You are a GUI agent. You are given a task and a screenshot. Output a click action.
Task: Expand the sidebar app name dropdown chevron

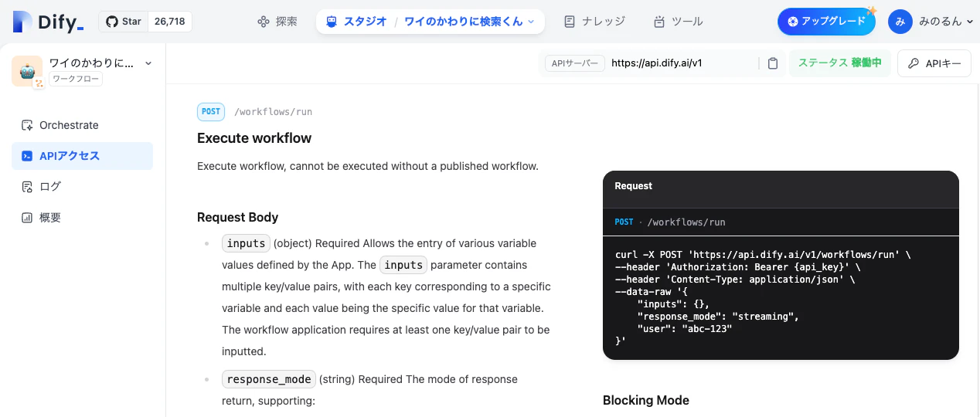(148, 63)
